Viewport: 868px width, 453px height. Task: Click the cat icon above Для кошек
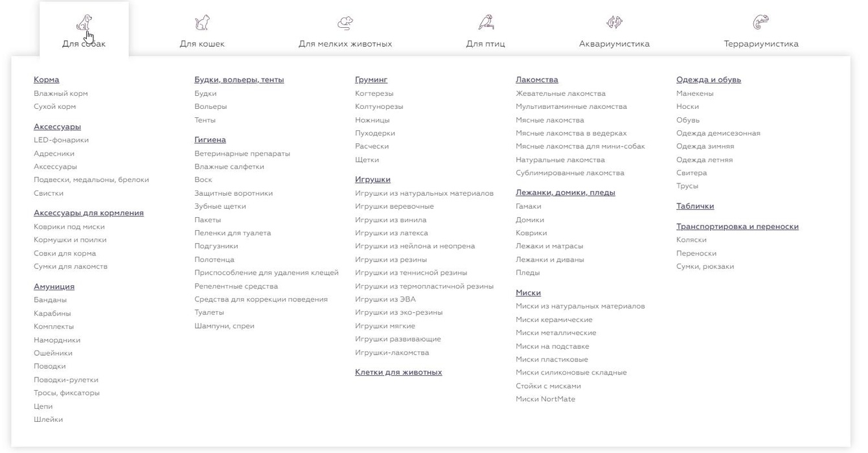pyautogui.click(x=202, y=23)
